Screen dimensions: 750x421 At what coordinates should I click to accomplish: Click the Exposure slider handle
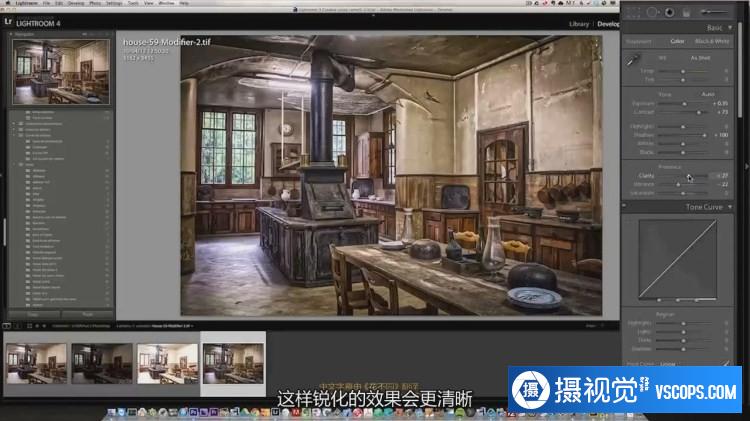click(x=684, y=103)
